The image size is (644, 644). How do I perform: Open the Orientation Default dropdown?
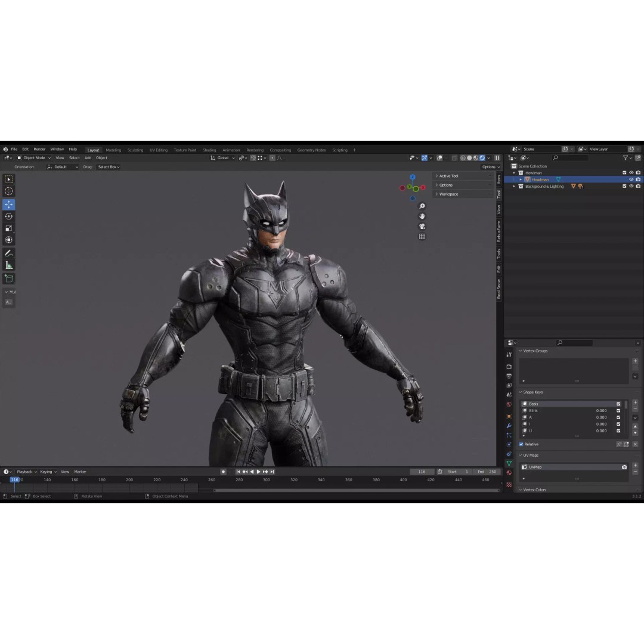pyautogui.click(x=63, y=167)
